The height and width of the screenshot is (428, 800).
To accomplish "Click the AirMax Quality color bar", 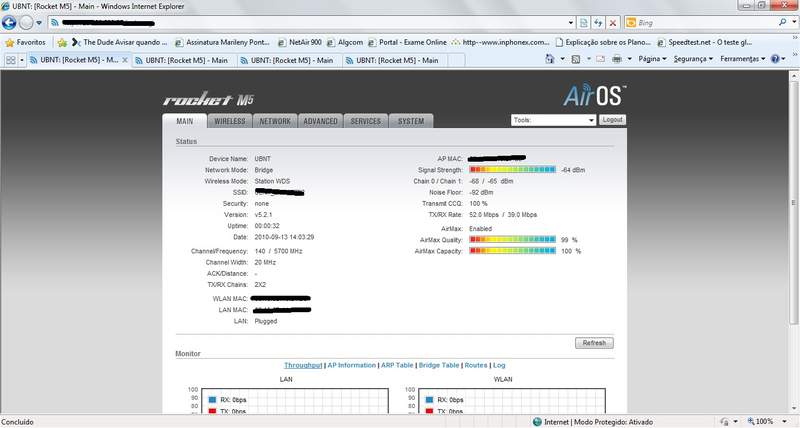I will (512, 239).
